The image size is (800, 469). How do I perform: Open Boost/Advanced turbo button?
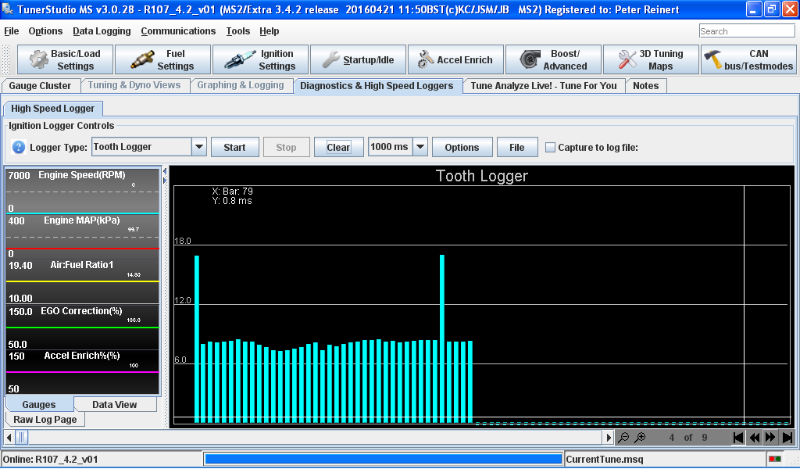point(553,60)
